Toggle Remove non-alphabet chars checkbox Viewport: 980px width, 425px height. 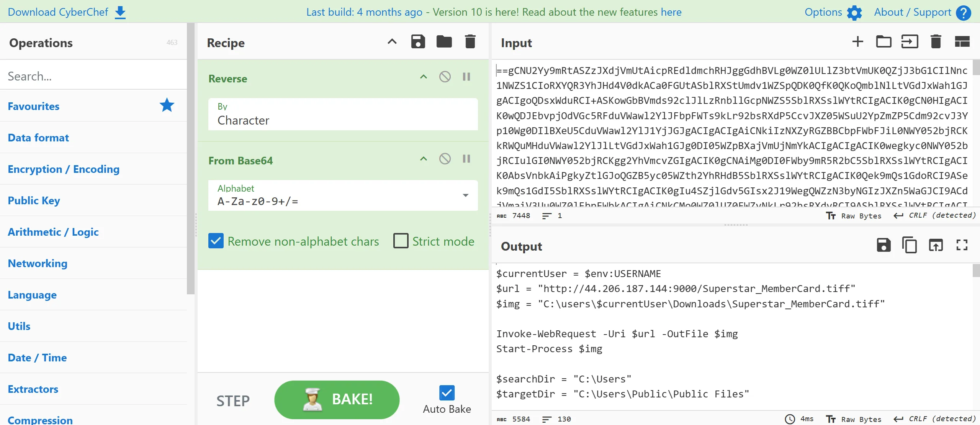(x=216, y=241)
